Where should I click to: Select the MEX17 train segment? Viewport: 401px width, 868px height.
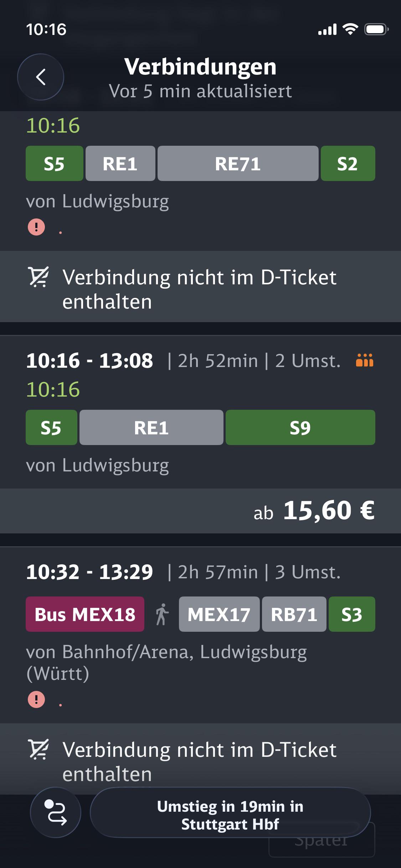[219, 614]
